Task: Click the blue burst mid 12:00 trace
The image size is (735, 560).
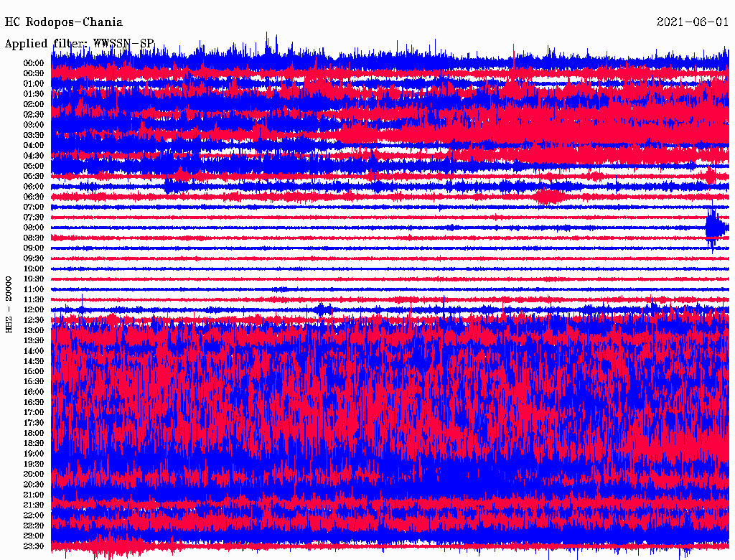Action: coord(324,309)
